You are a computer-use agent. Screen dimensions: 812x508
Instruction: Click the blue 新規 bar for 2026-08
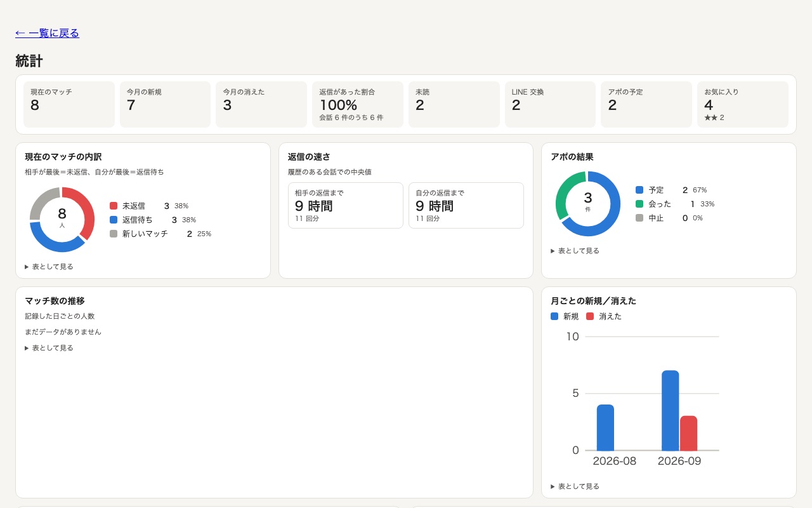tap(605, 427)
